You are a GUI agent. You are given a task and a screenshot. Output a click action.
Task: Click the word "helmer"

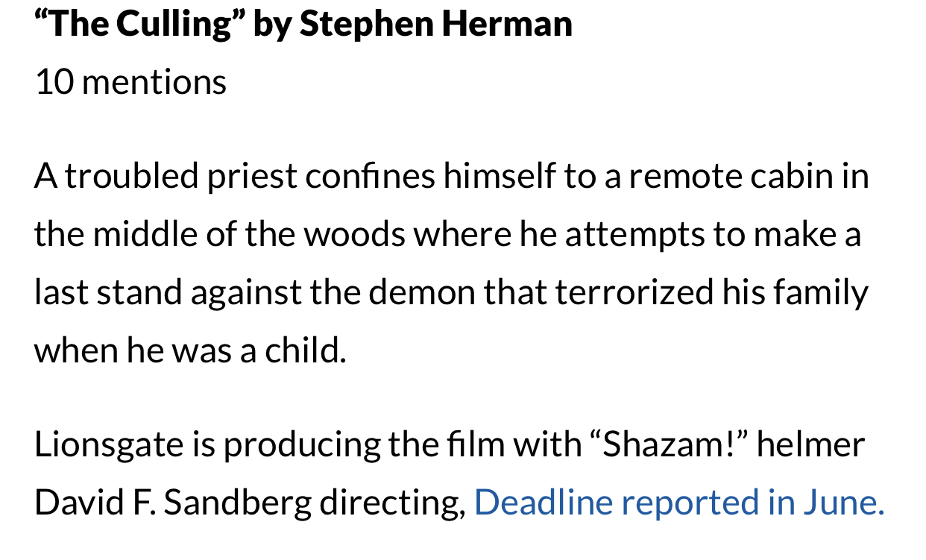pos(811,444)
